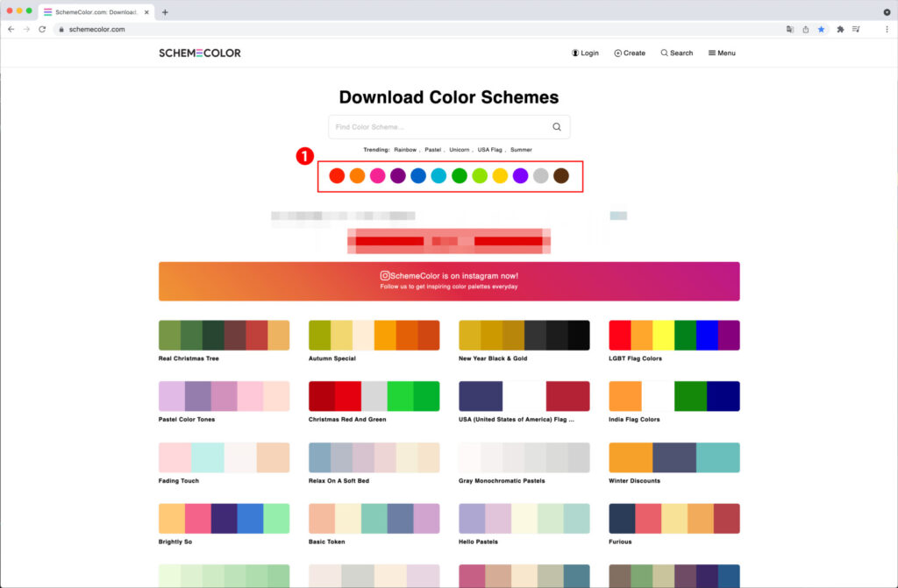Image resolution: width=898 pixels, height=588 pixels.
Task: Open a new browser tab with the plus icon
Action: point(165,12)
